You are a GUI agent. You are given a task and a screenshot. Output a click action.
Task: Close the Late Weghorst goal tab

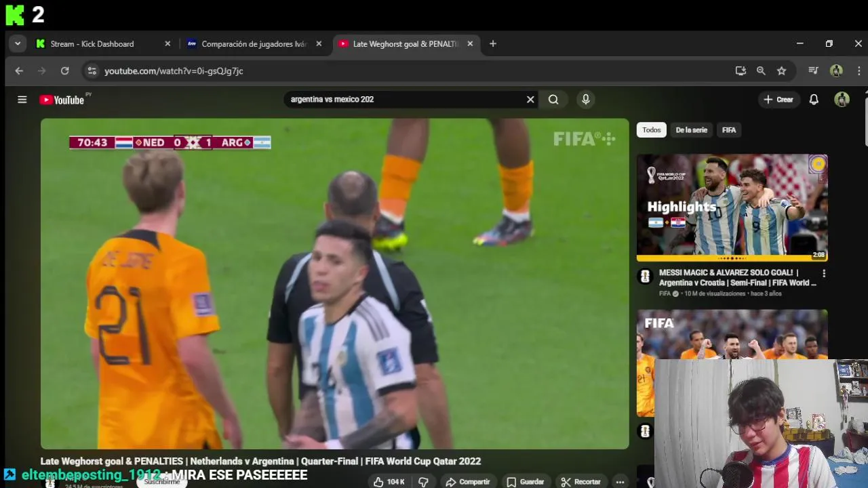click(x=470, y=43)
